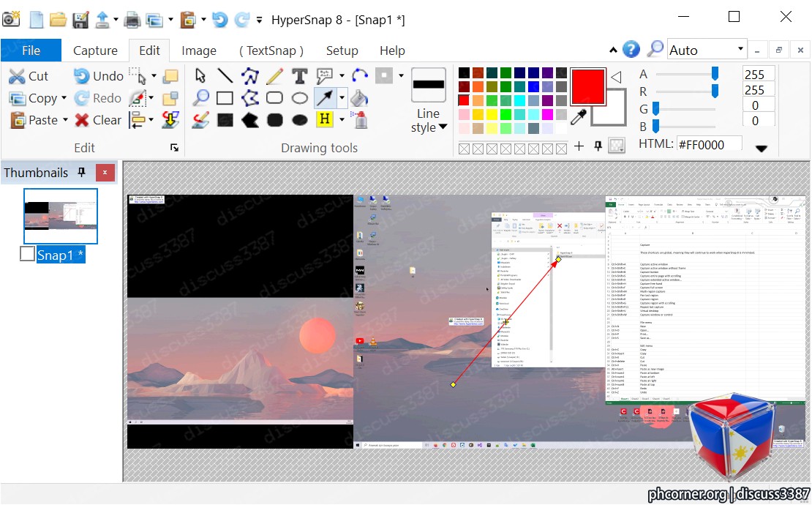Click the large red foreground color swatch
The height and width of the screenshot is (505, 812).
click(587, 86)
